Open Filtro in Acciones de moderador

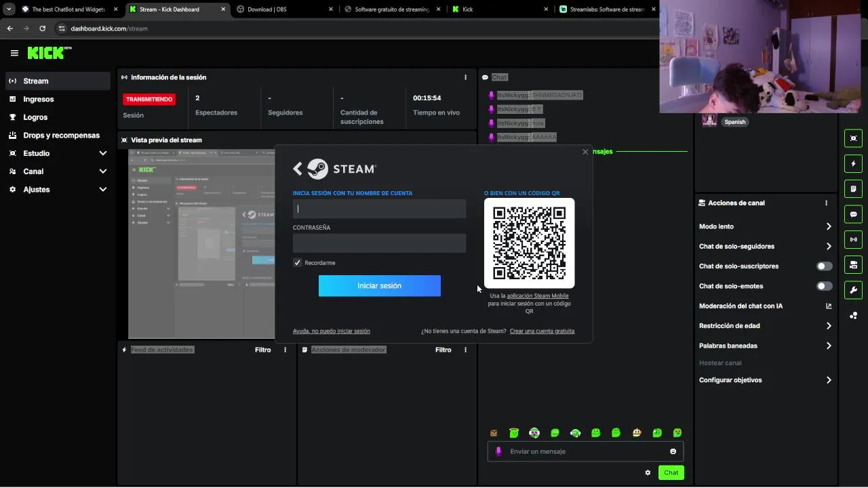point(443,350)
